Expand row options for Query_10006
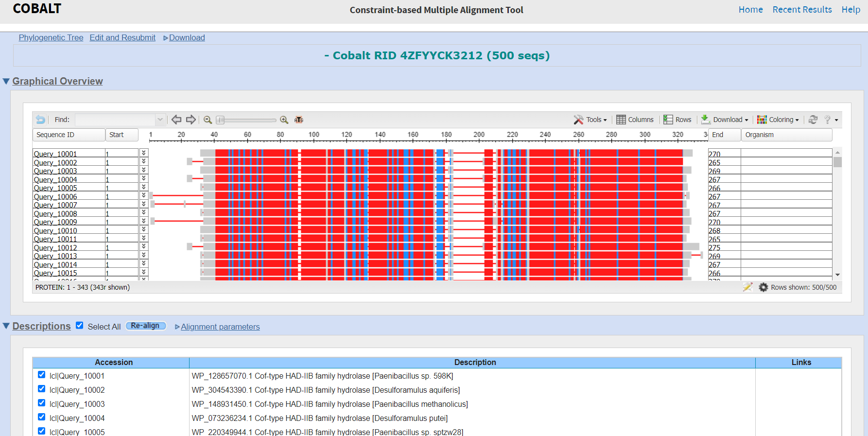The width and height of the screenshot is (868, 436). [144, 195]
